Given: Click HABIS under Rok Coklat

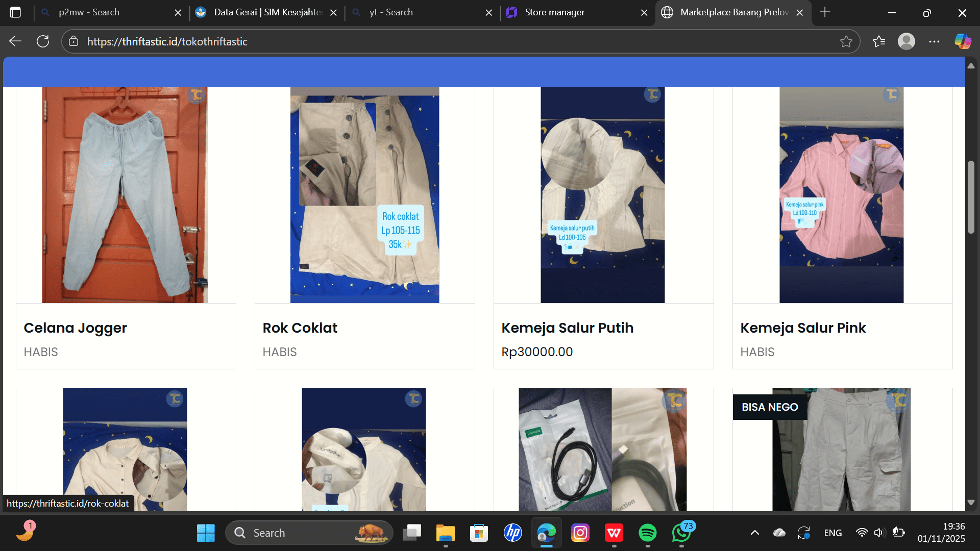Looking at the screenshot, I should pos(280,352).
